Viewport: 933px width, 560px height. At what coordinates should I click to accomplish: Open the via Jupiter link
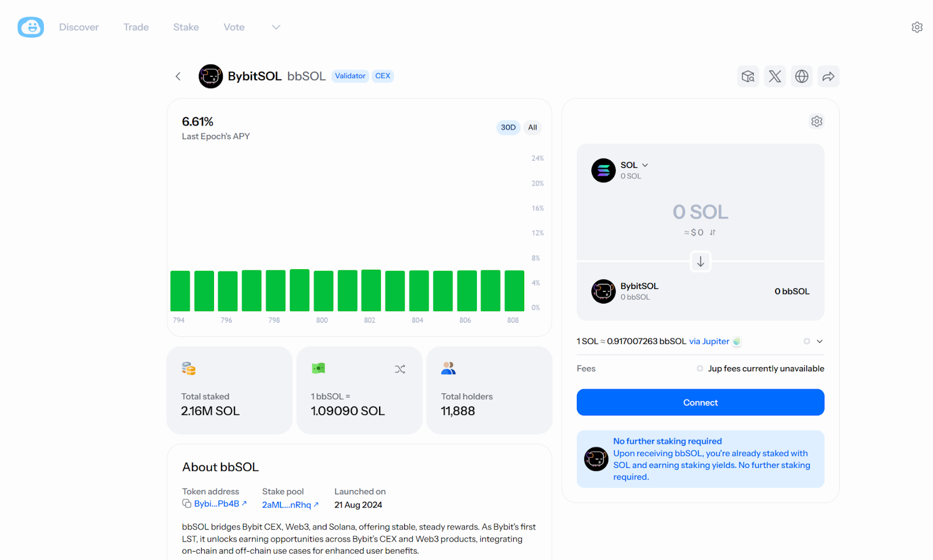click(709, 341)
